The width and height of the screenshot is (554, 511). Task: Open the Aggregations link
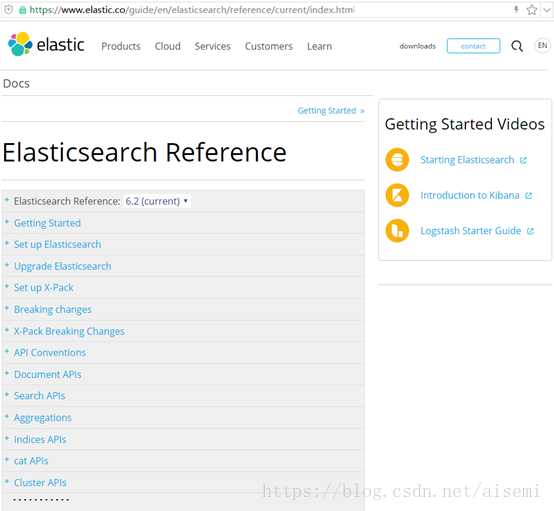click(x=43, y=418)
